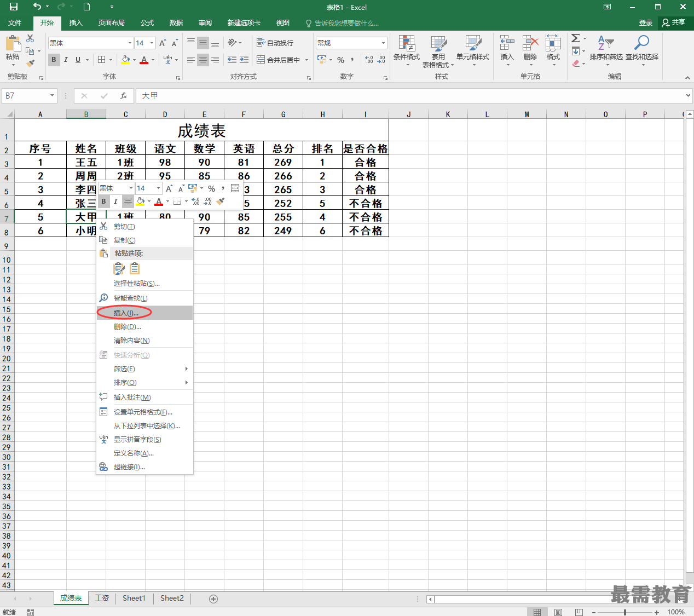694x616 pixels.
Task: Click 超链接(I)... in context menu
Action: (x=144, y=467)
